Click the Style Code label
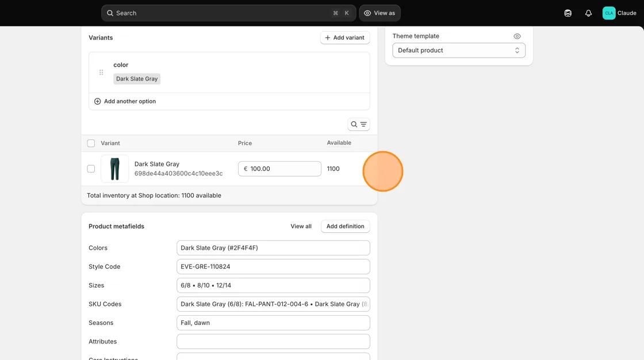 (x=104, y=266)
